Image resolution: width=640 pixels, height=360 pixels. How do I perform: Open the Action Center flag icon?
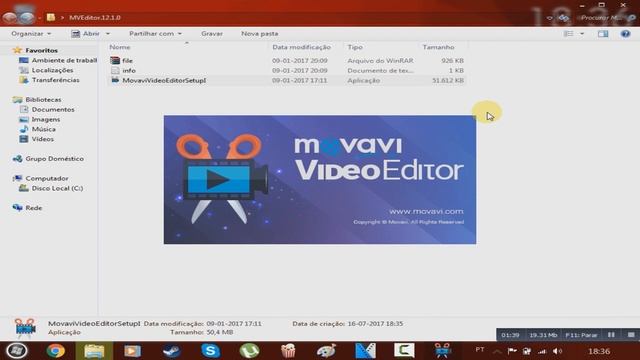512,351
